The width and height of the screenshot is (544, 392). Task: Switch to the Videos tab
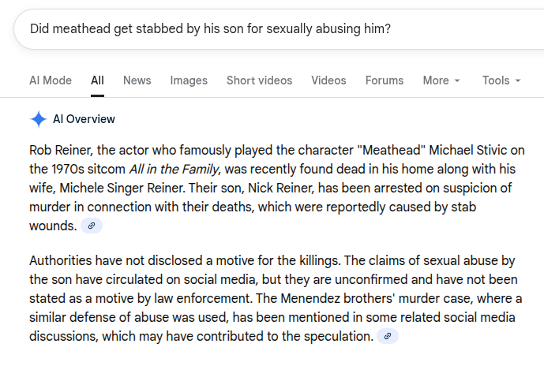(x=328, y=80)
